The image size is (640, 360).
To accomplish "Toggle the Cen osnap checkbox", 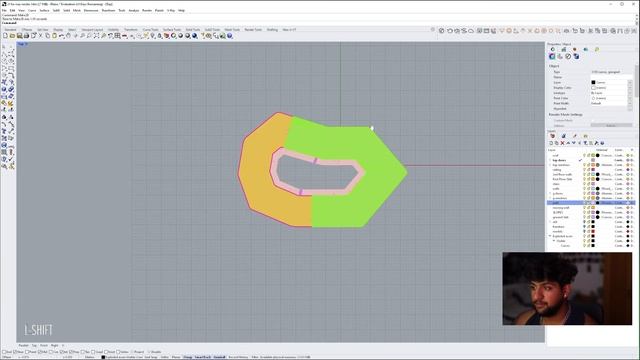I will click(x=51, y=352).
